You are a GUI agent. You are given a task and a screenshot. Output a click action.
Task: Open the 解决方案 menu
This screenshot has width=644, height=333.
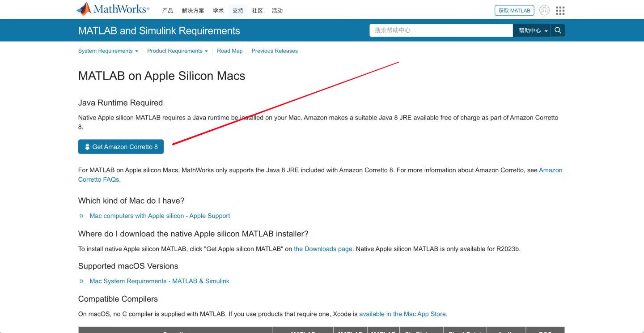click(x=193, y=11)
